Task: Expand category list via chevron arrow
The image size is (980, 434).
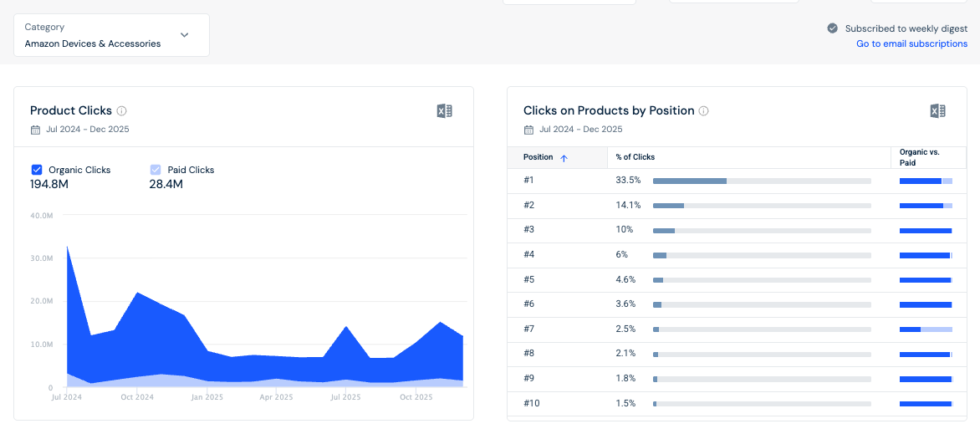Action: [x=184, y=35]
